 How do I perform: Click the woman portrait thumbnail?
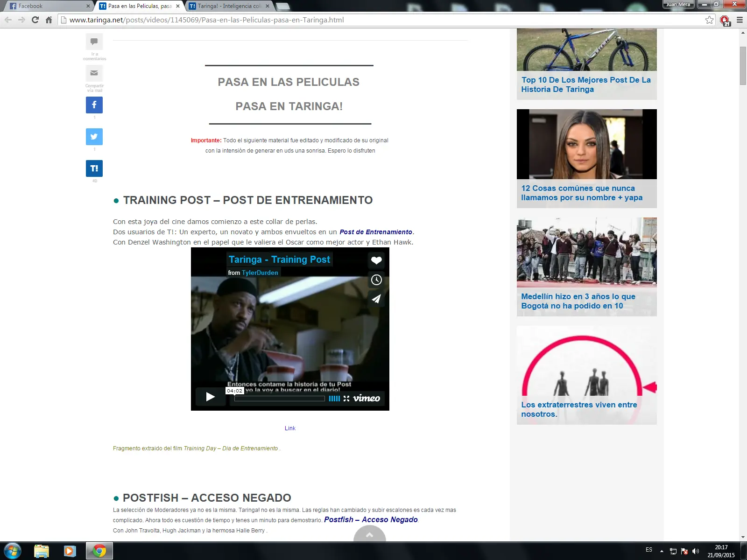587,144
